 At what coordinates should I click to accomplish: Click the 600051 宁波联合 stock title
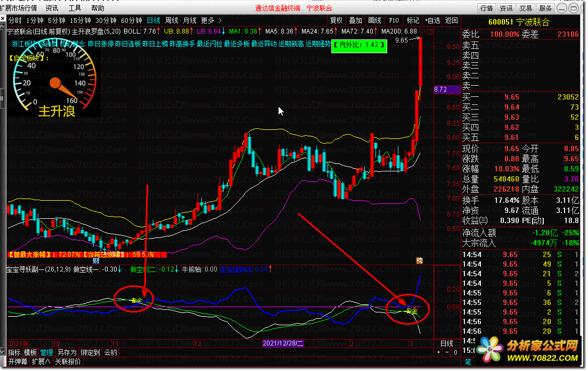(x=519, y=22)
